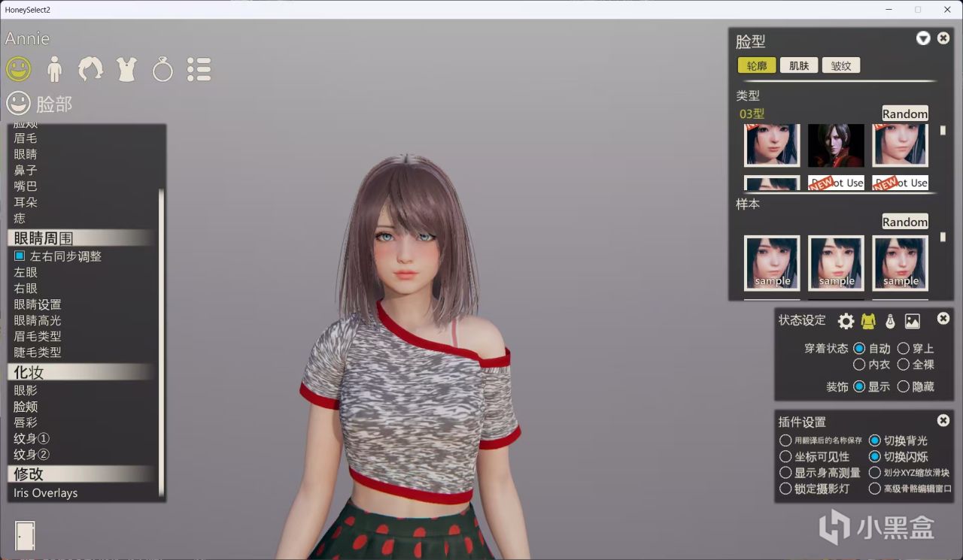This screenshot has width=963, height=560.
Task: Close the 插件设置 panel
Action: pos(943,421)
